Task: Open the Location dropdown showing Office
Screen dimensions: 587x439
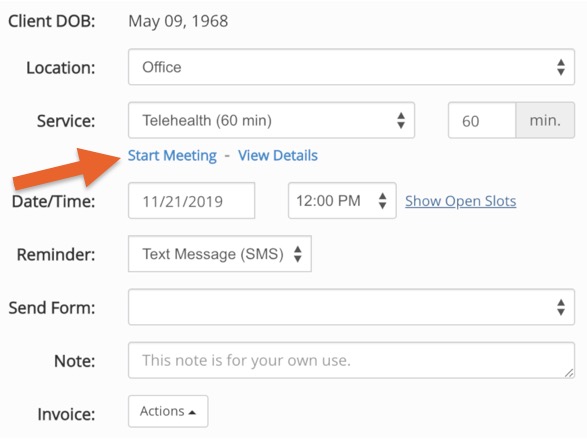Action: pyautogui.click(x=351, y=67)
